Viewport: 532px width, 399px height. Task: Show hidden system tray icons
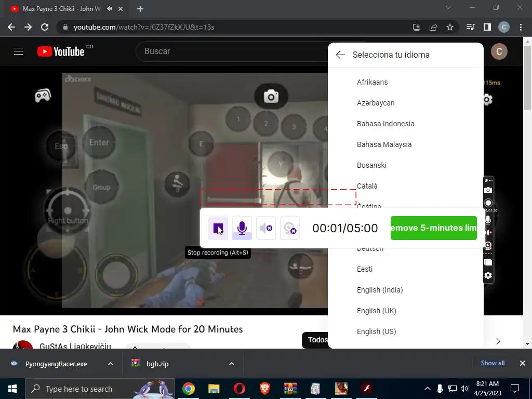coord(428,389)
